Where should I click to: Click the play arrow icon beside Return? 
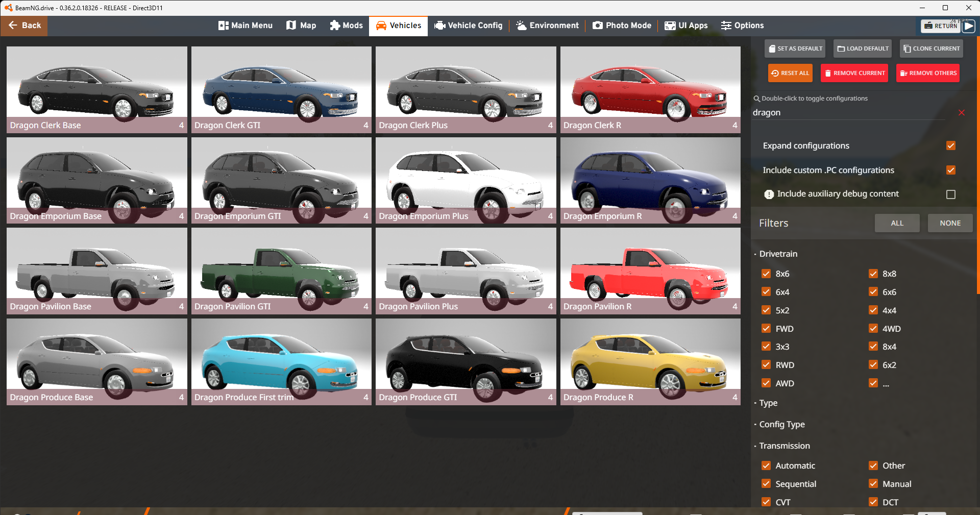[x=968, y=26]
